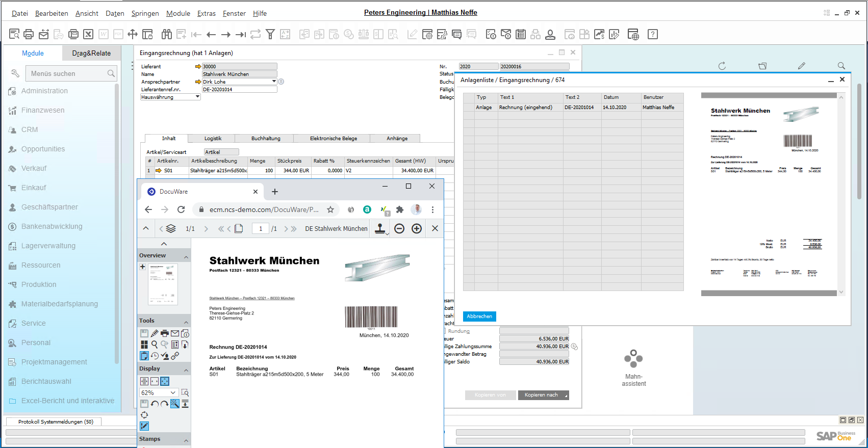The width and height of the screenshot is (868, 448).
Task: Click the print icon in the SAP toolbar
Action: click(x=29, y=34)
